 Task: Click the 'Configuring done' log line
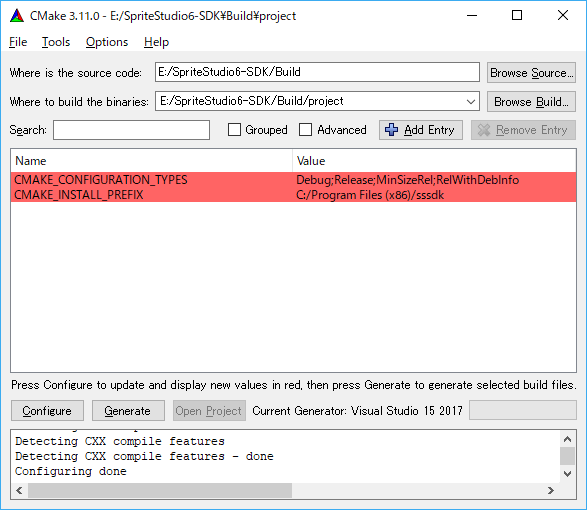[71, 471]
